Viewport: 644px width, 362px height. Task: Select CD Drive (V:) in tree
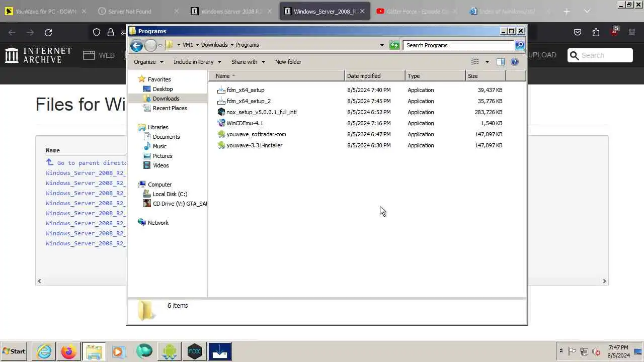(x=175, y=204)
